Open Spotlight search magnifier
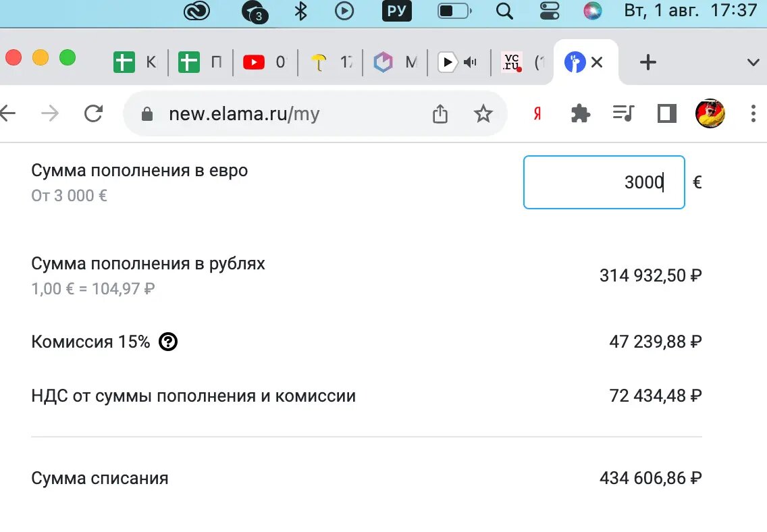767x532 pixels. (x=504, y=11)
